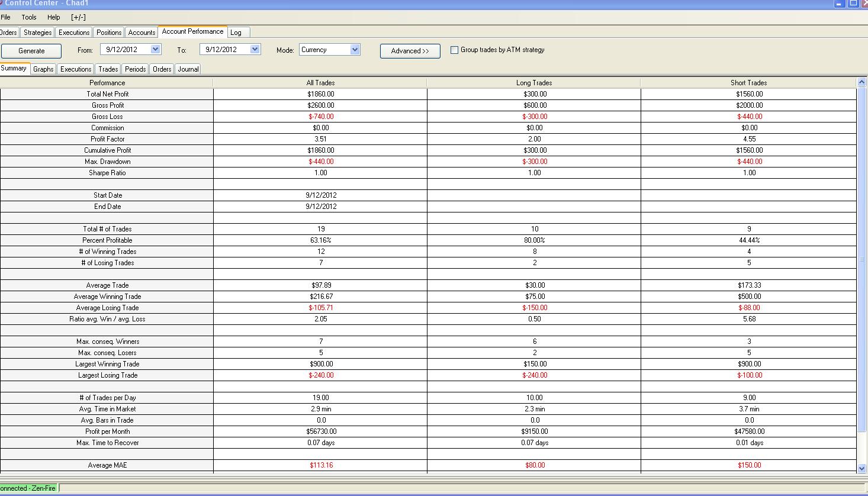This screenshot has width=868, height=496.
Task: Switch to the Graphs sub-tab
Action: (43, 69)
